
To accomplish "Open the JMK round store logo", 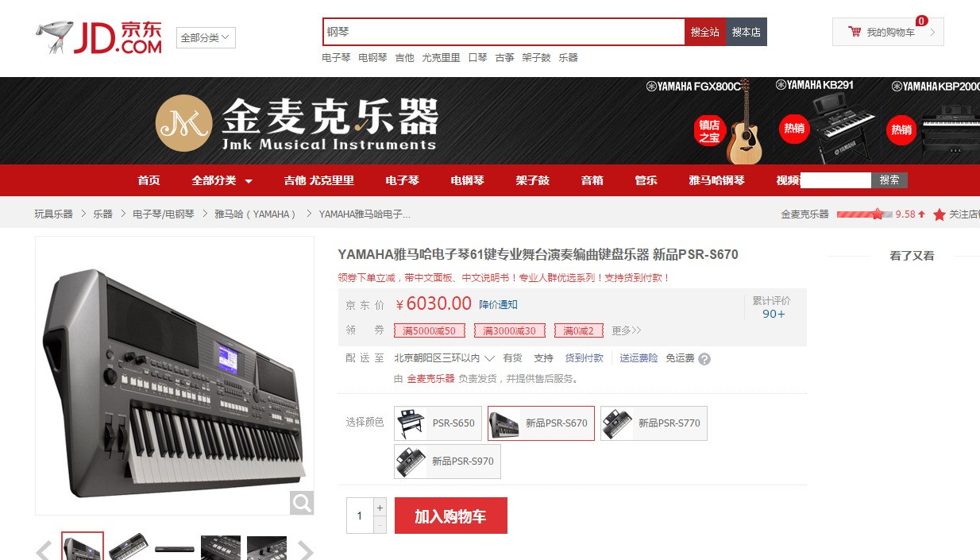I will click(x=183, y=122).
